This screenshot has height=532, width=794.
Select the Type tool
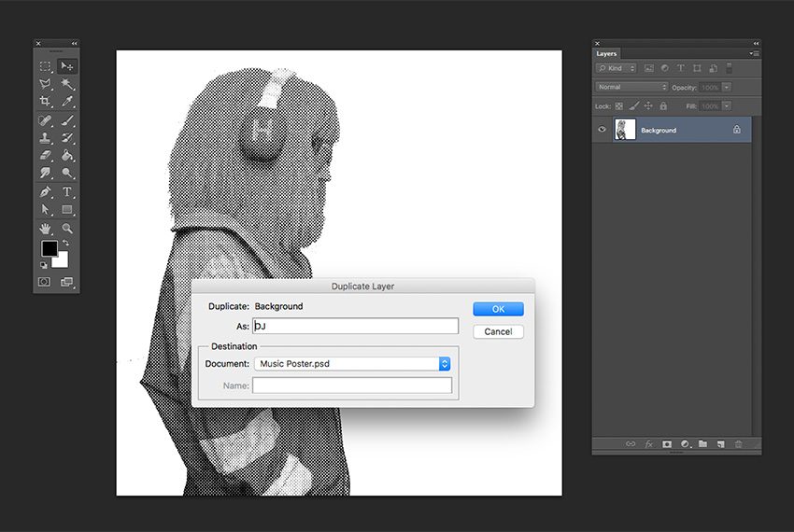pos(67,192)
